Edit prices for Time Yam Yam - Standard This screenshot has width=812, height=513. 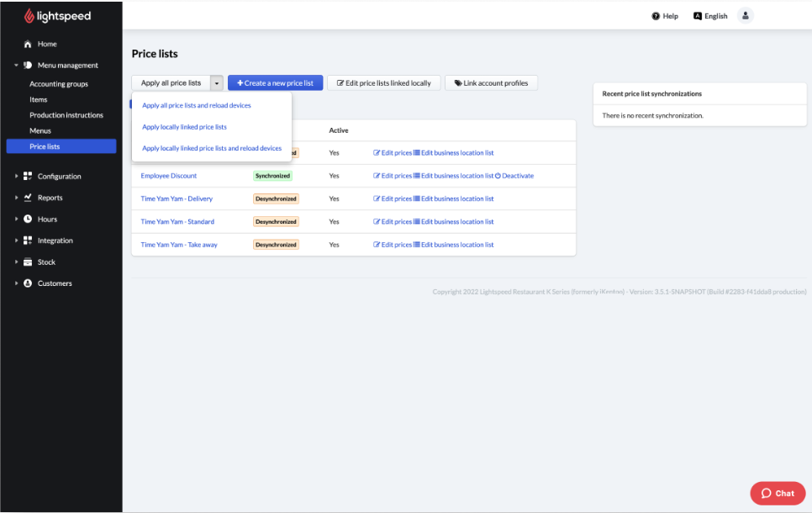[393, 222]
